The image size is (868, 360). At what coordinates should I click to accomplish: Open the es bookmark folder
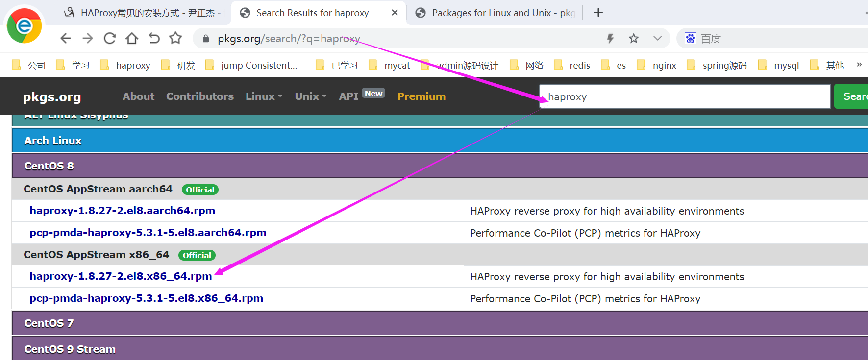pyautogui.click(x=614, y=65)
